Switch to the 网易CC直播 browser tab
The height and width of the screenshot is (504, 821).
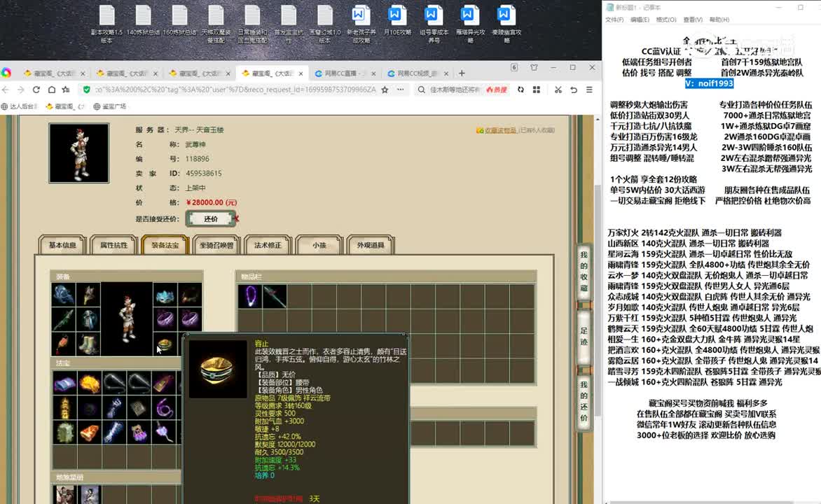pos(345,73)
